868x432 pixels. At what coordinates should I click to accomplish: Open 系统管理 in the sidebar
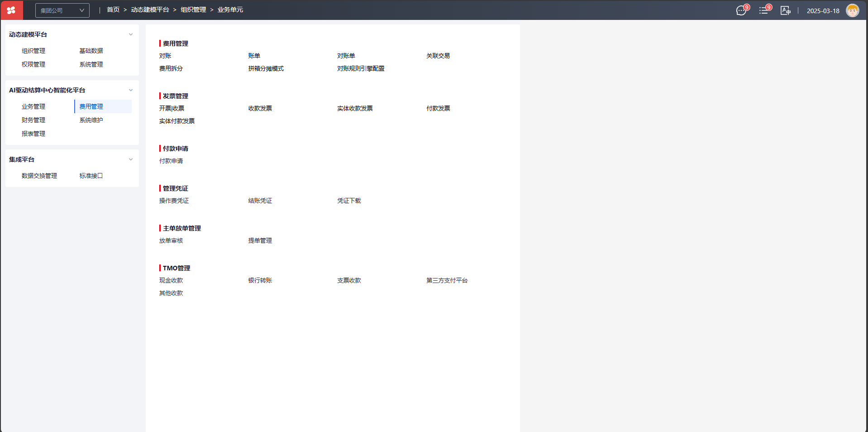pyautogui.click(x=91, y=64)
